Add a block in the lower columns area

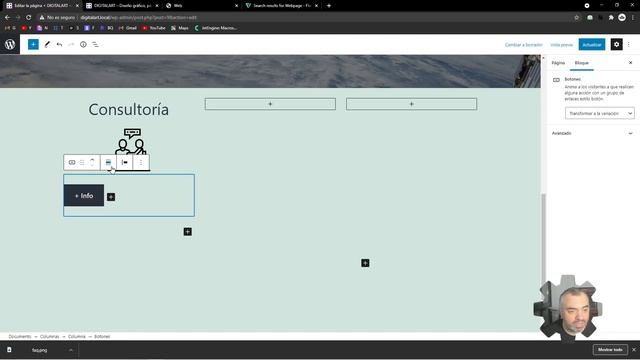click(365, 263)
